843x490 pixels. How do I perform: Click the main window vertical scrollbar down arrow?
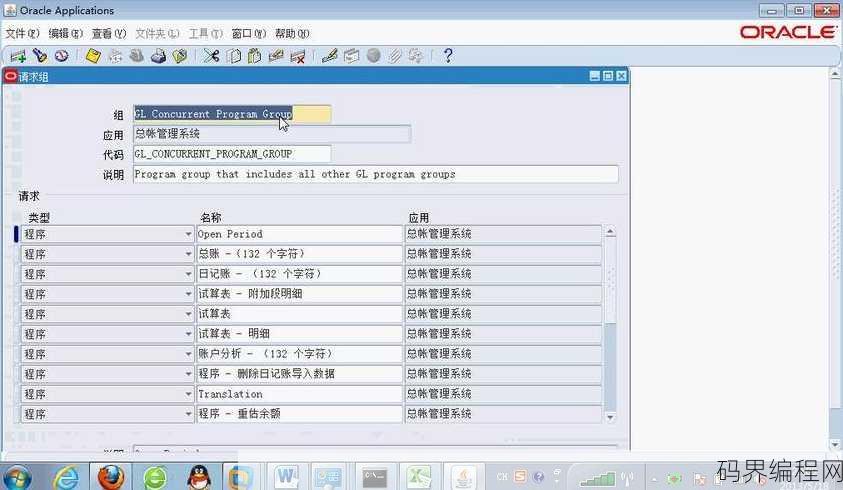coord(835,445)
